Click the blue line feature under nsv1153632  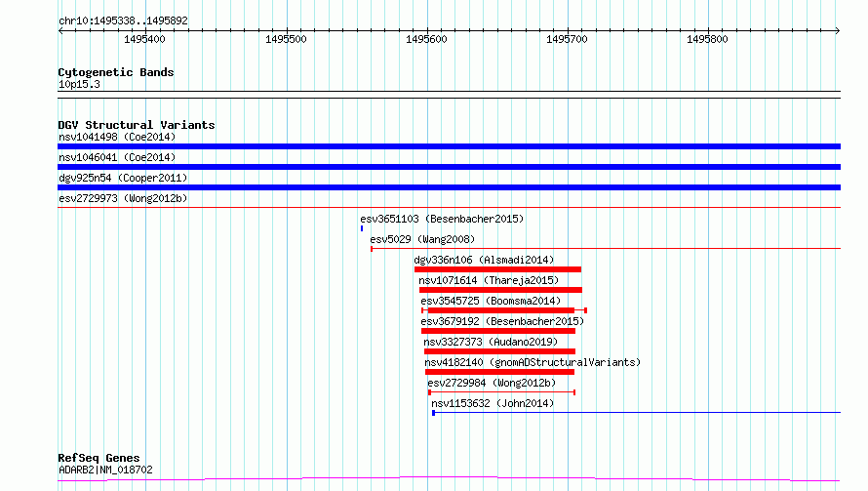coord(636,413)
